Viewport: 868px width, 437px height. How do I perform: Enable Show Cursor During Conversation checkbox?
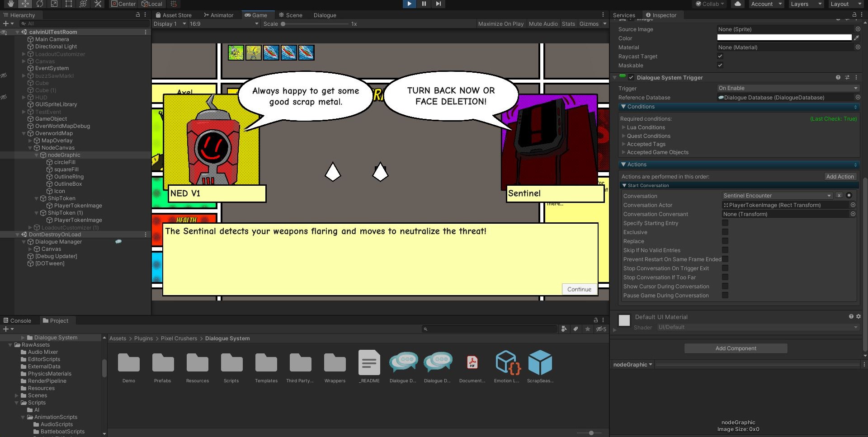click(x=725, y=286)
